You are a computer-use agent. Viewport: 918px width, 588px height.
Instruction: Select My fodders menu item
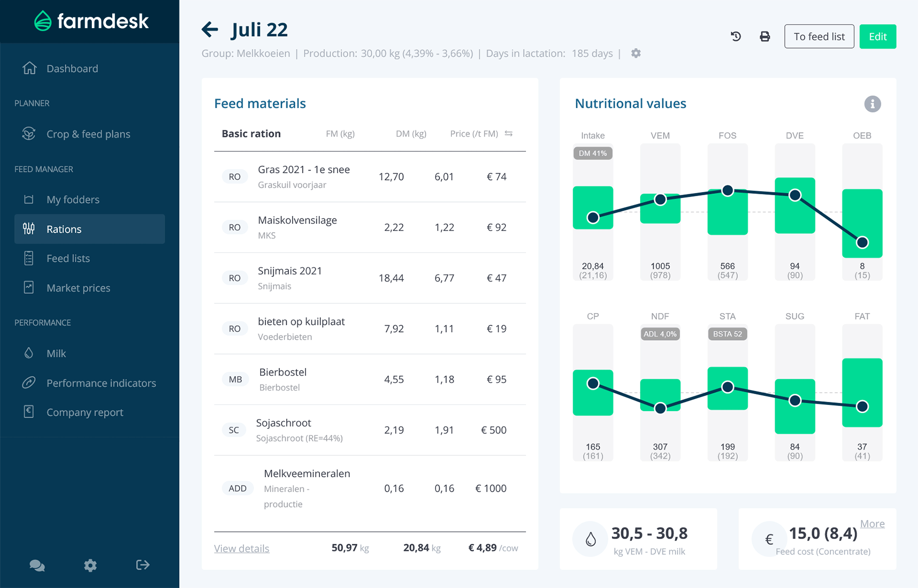point(72,199)
